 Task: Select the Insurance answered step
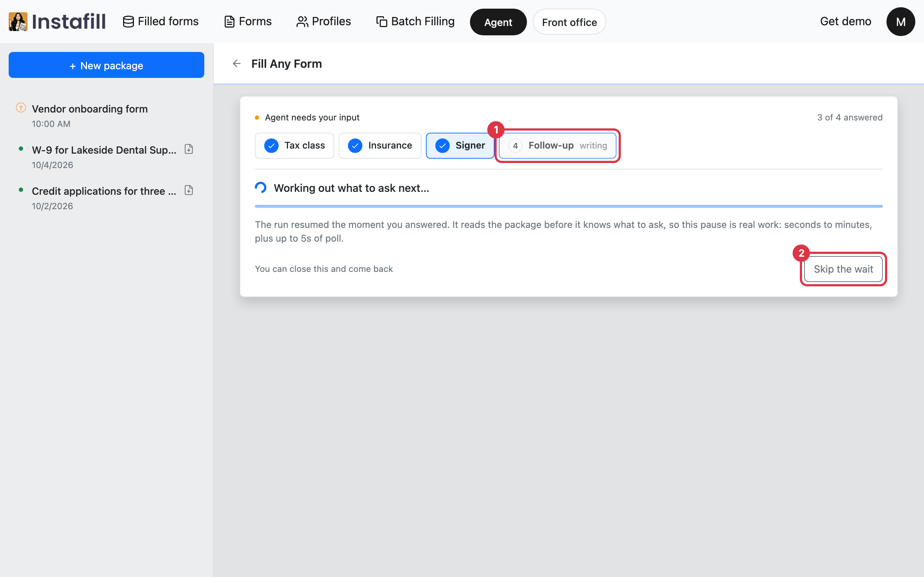pyautogui.click(x=380, y=145)
